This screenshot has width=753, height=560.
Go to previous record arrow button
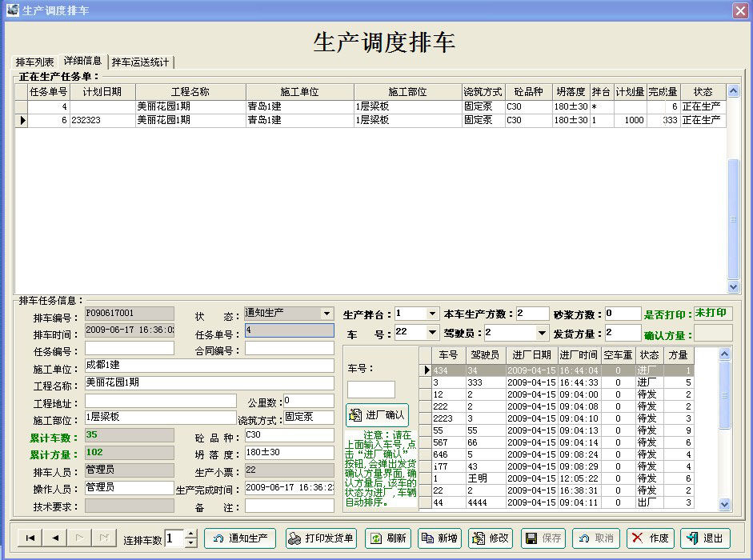(55, 538)
